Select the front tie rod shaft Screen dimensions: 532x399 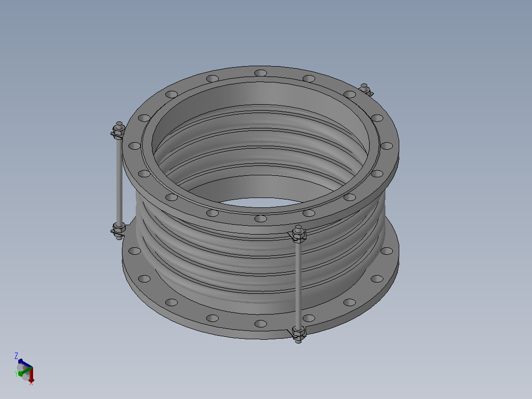(298, 283)
